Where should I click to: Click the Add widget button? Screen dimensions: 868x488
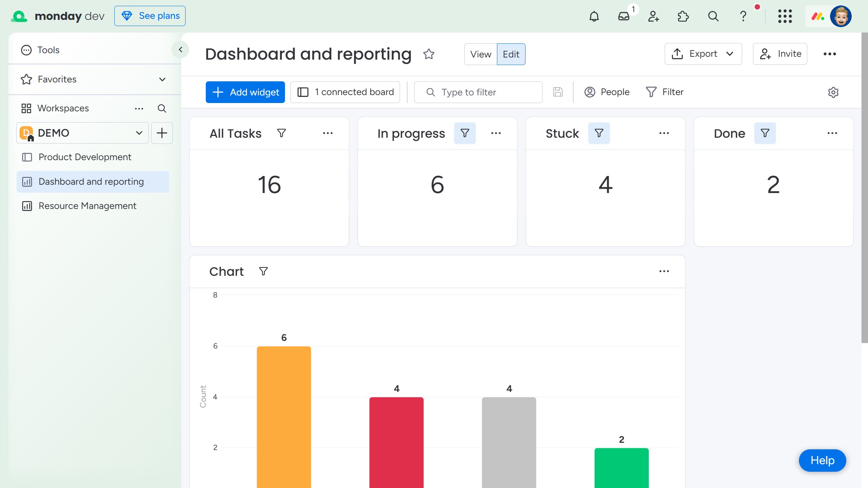245,92
